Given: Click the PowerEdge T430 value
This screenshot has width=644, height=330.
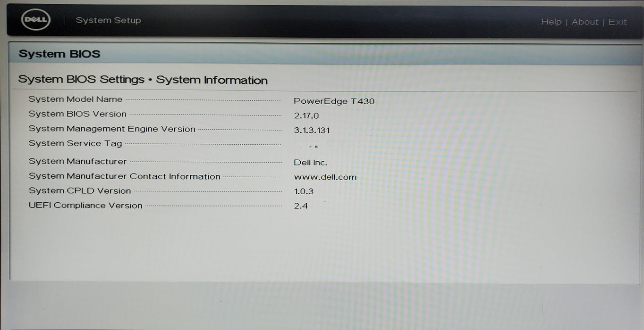Looking at the screenshot, I should pos(334,101).
